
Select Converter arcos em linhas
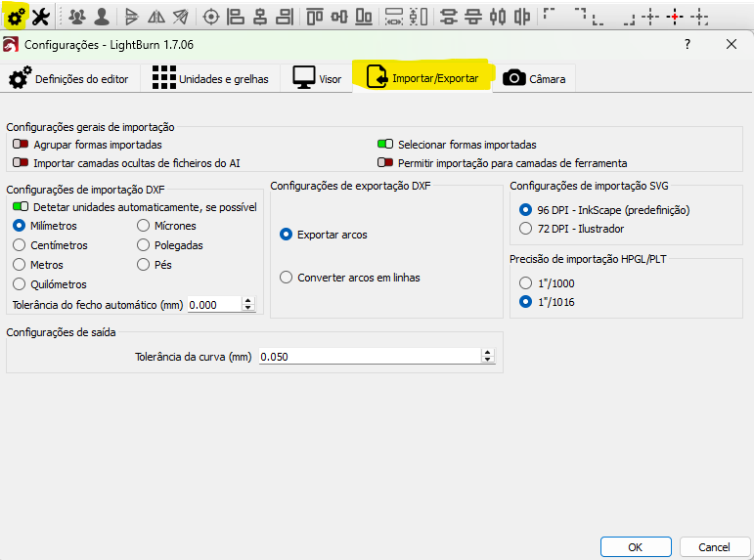point(287,278)
